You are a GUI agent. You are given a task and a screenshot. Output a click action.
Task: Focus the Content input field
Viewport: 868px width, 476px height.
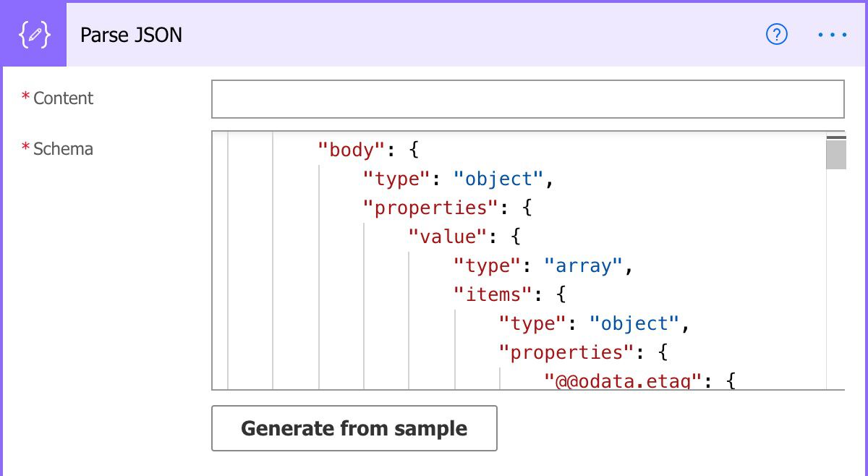pyautogui.click(x=527, y=99)
